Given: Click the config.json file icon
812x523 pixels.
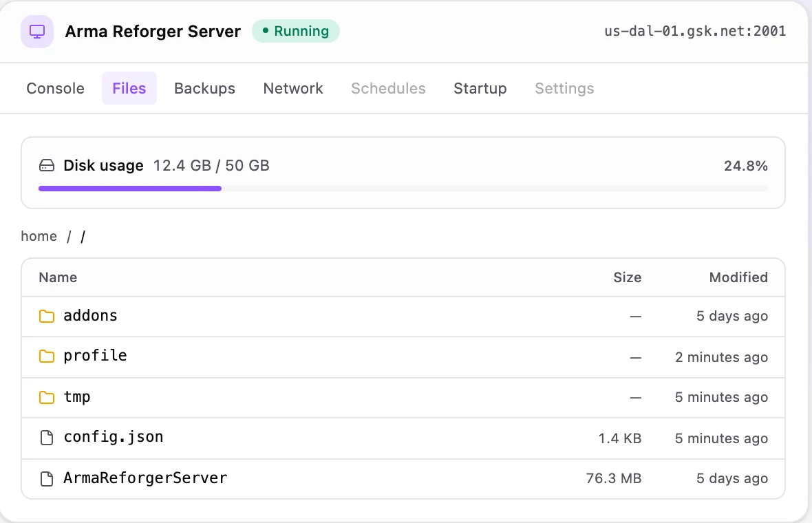Looking at the screenshot, I should pyautogui.click(x=47, y=438).
